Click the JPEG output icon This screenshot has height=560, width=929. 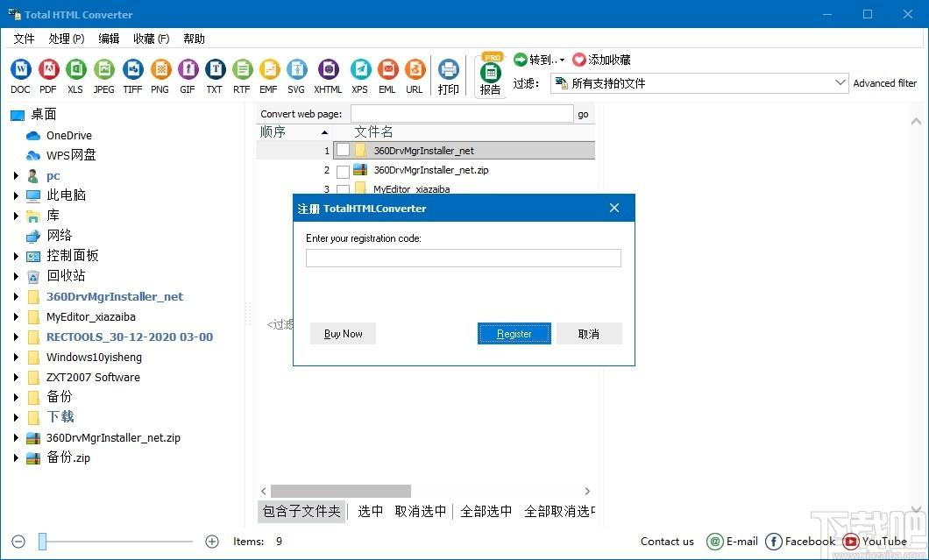click(x=103, y=69)
